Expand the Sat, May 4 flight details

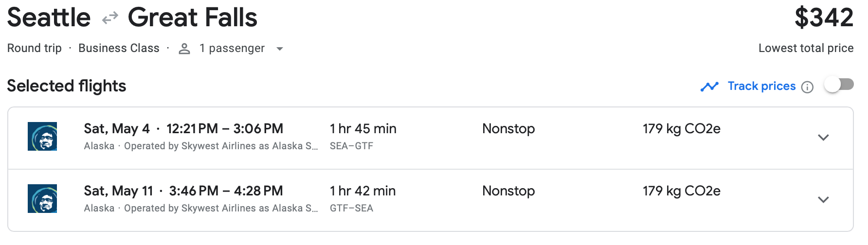pyautogui.click(x=823, y=138)
